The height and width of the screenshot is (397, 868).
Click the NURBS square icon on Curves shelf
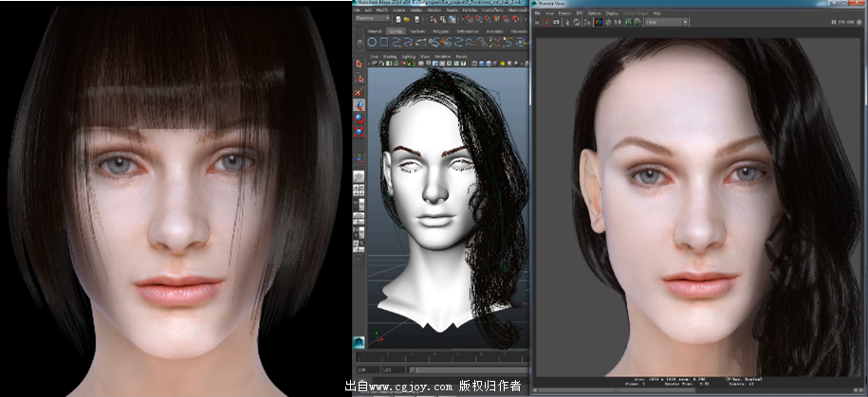tap(382, 42)
